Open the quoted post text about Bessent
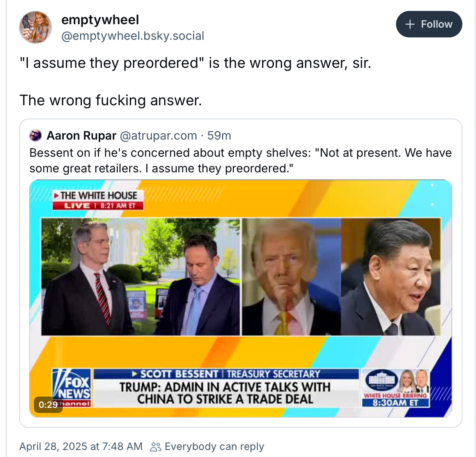476x457 pixels. 240,160
